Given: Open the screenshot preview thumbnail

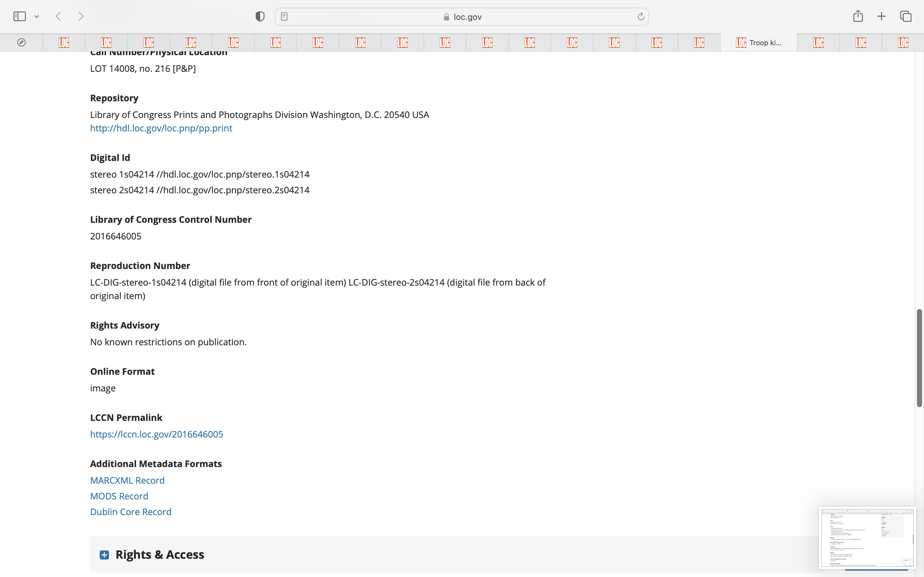Looking at the screenshot, I should [867, 538].
